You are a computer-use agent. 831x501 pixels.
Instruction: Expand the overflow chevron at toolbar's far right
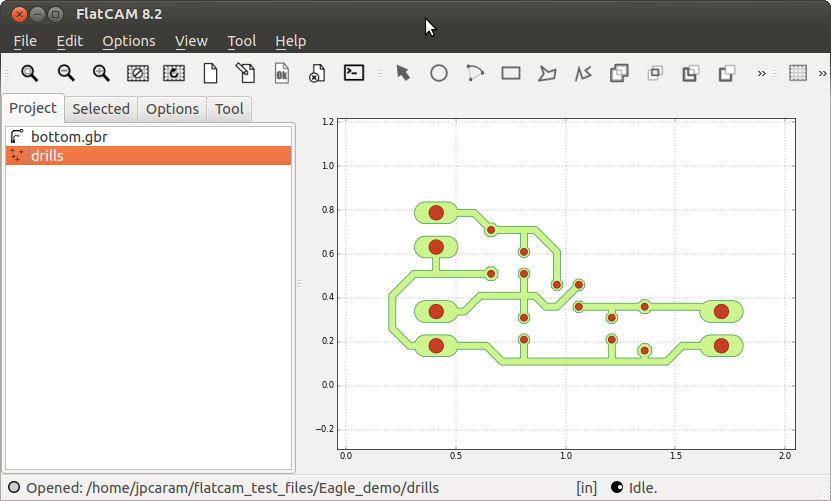tap(822, 73)
